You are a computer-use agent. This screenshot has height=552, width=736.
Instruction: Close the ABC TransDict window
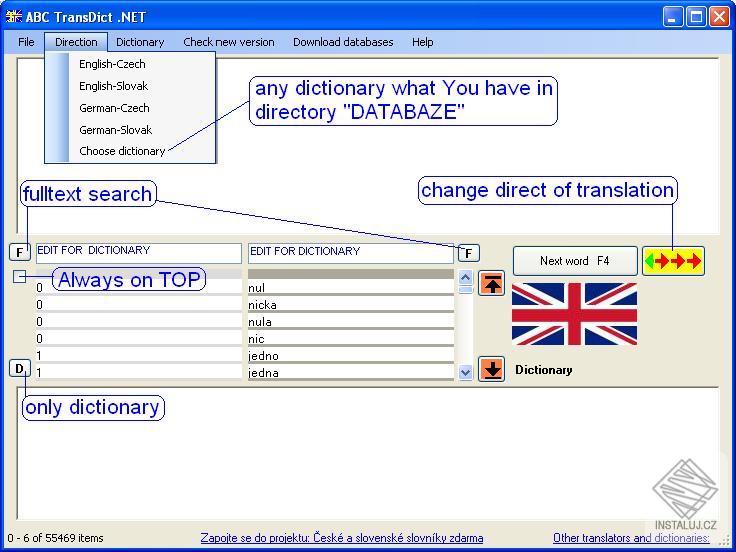tap(719, 17)
